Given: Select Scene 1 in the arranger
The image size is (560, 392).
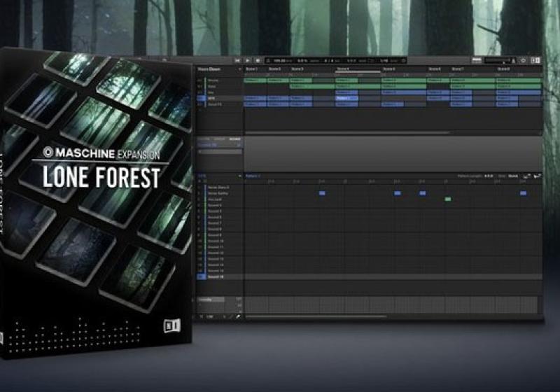Looking at the screenshot, I should [x=251, y=69].
